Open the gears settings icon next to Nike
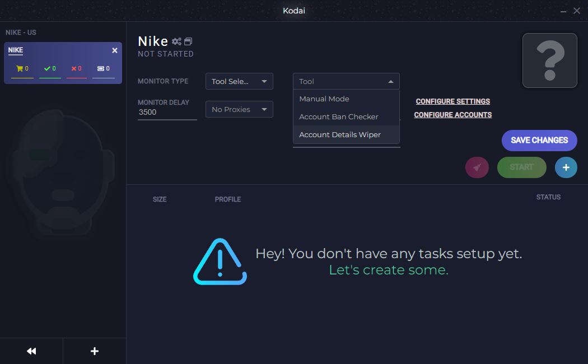The image size is (588, 364). pyautogui.click(x=176, y=41)
